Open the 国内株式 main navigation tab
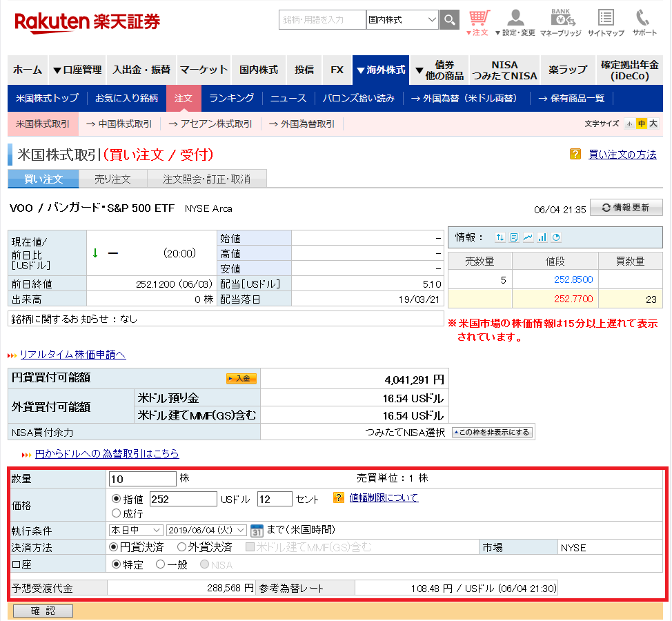 point(259,70)
